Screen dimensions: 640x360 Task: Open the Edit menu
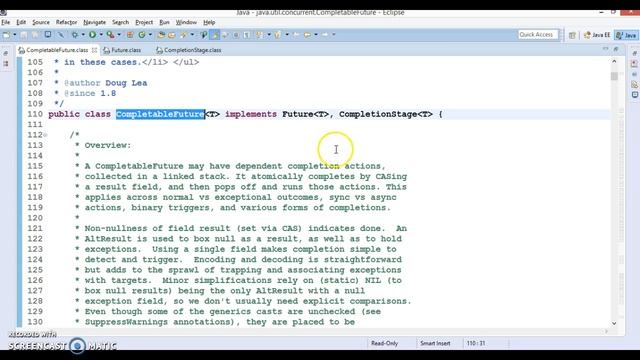(x=21, y=22)
